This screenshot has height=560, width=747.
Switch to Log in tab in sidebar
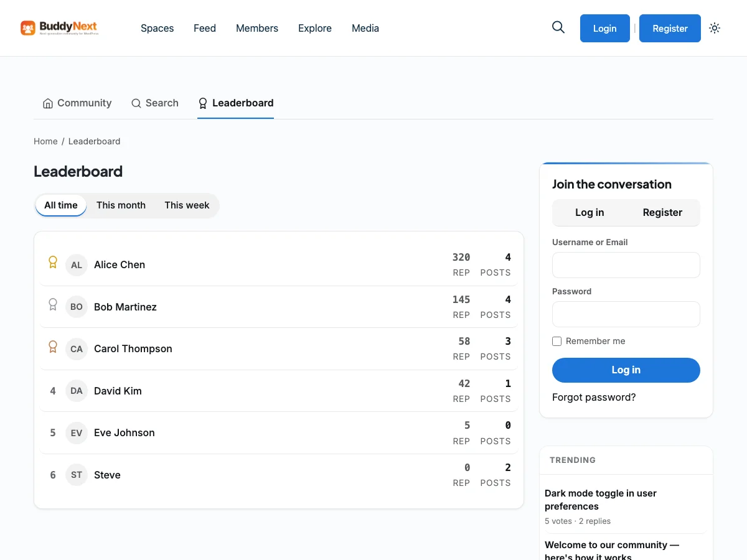click(590, 212)
